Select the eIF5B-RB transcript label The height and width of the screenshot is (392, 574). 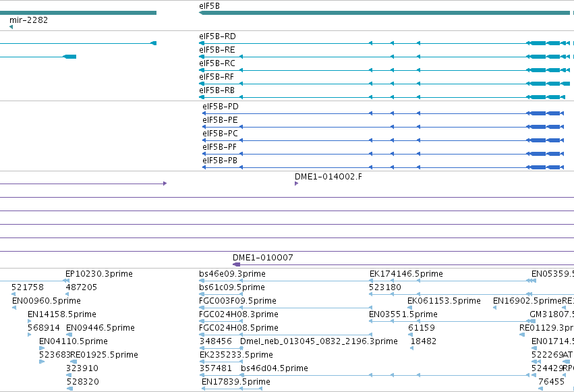tap(217, 90)
